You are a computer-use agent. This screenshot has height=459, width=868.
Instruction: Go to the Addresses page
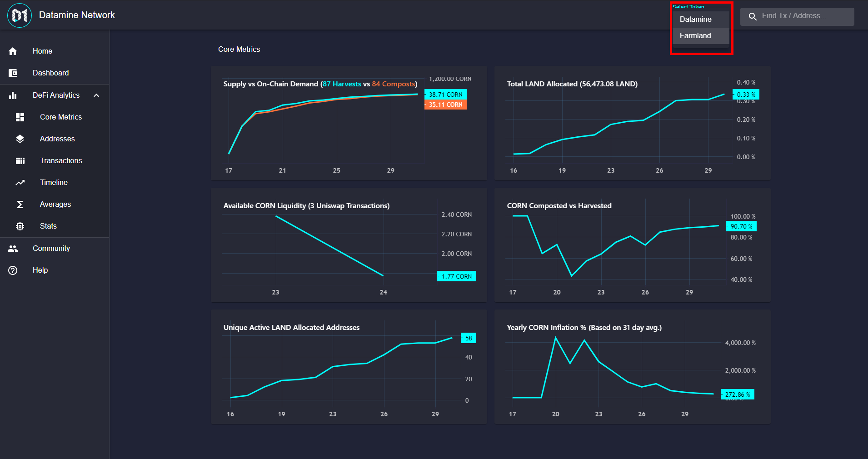pos(55,139)
